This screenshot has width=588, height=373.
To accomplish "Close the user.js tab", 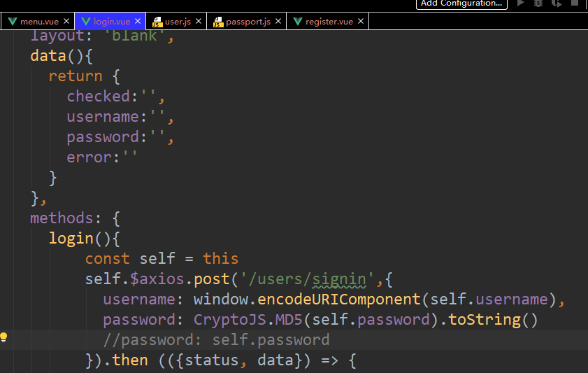I will click(199, 22).
